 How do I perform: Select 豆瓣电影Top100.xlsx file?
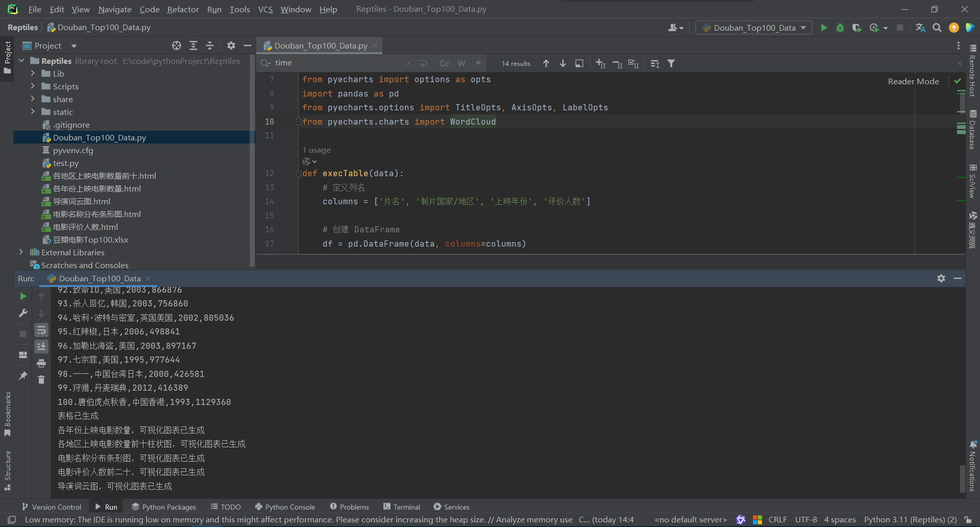click(x=90, y=239)
